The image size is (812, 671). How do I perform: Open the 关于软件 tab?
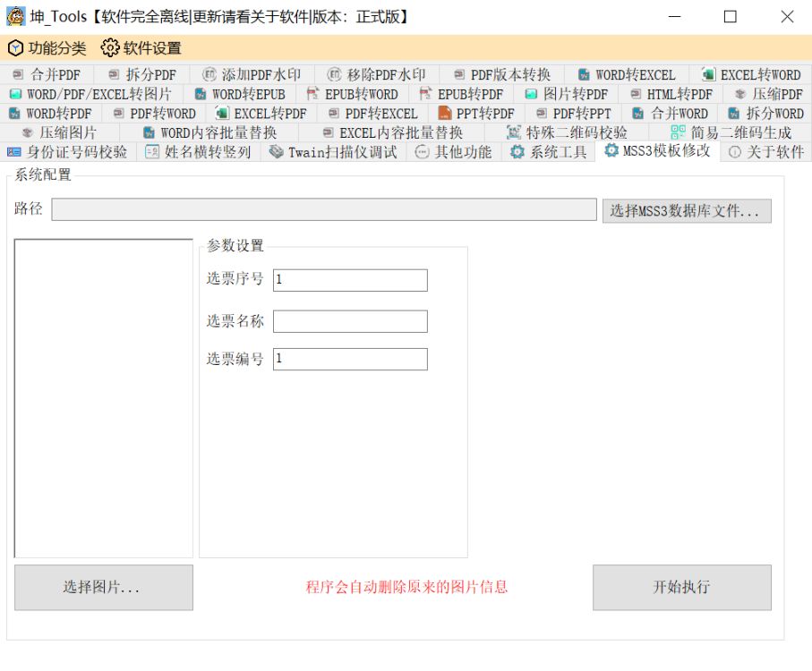point(766,152)
